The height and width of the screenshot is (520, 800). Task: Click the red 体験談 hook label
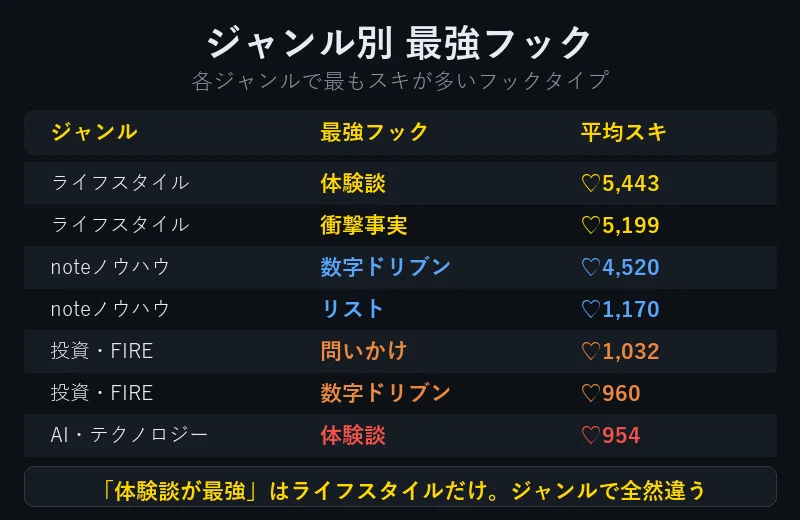click(353, 435)
